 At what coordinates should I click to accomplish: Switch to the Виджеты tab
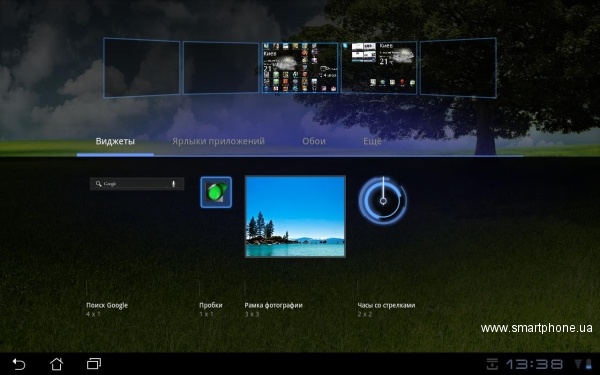click(x=115, y=141)
